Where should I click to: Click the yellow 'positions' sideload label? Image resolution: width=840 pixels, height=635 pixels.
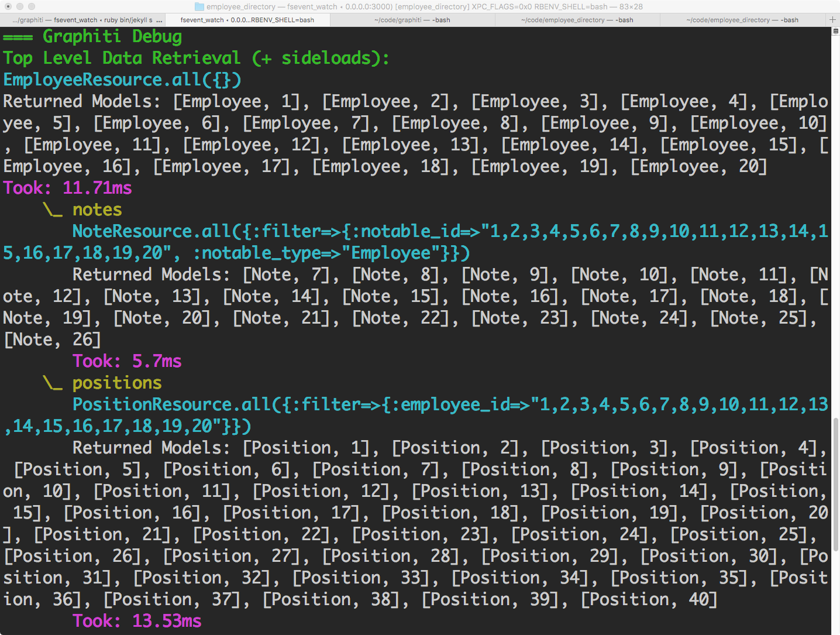pos(117,383)
